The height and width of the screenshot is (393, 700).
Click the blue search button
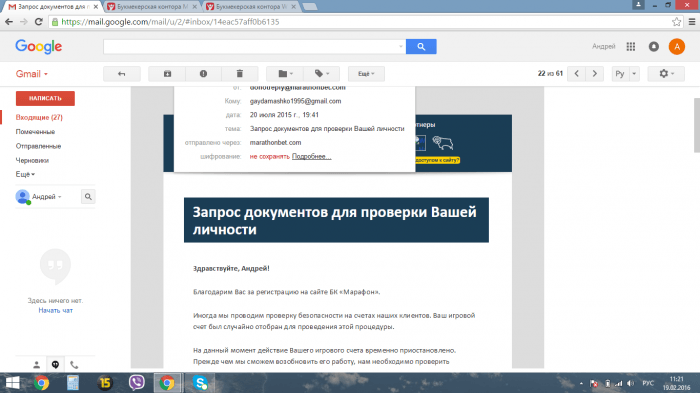tap(421, 46)
